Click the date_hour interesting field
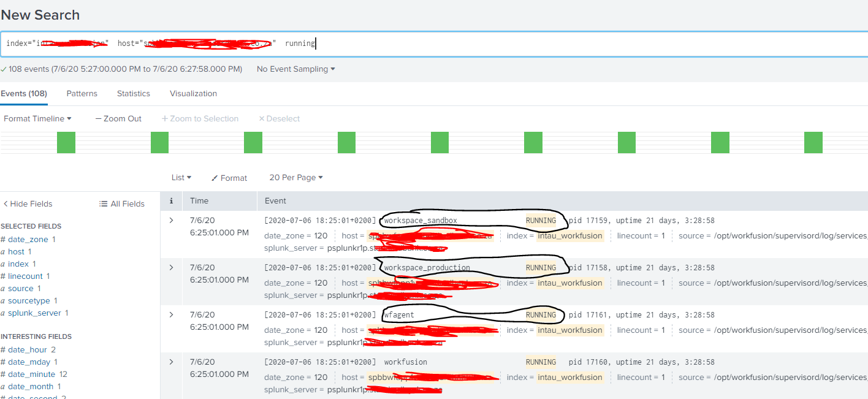The width and height of the screenshot is (868, 399). click(x=27, y=349)
